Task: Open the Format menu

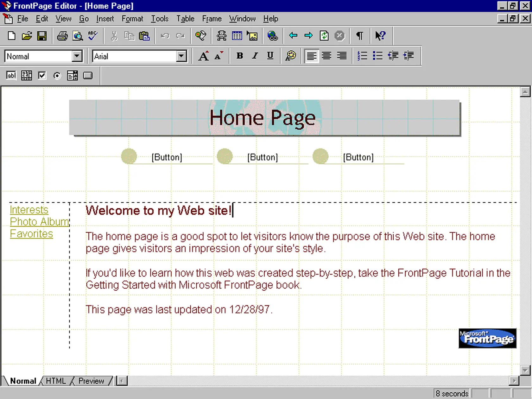Action: pos(132,19)
